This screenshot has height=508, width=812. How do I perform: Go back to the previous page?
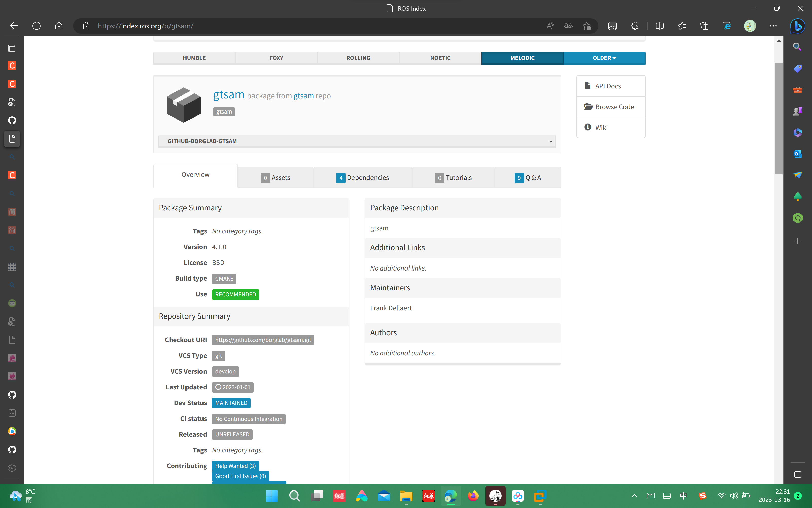14,26
